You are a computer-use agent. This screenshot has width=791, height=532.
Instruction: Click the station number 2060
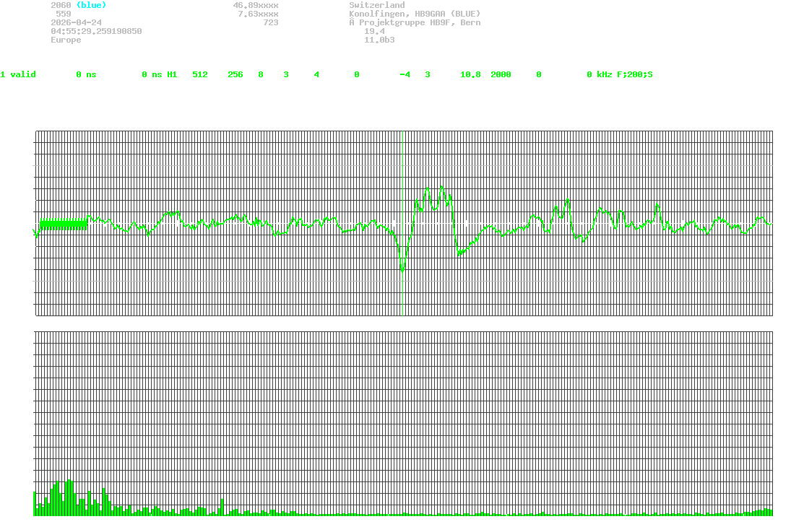click(x=61, y=5)
